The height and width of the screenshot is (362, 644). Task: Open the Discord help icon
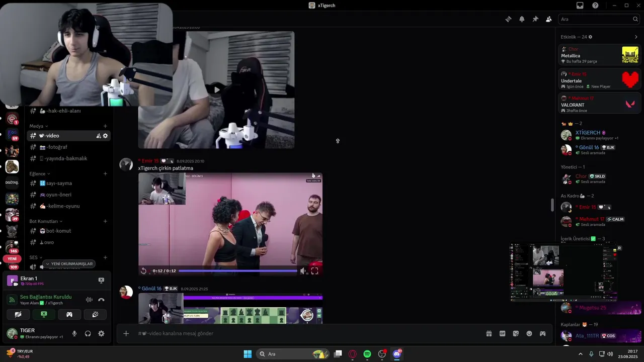click(x=595, y=6)
